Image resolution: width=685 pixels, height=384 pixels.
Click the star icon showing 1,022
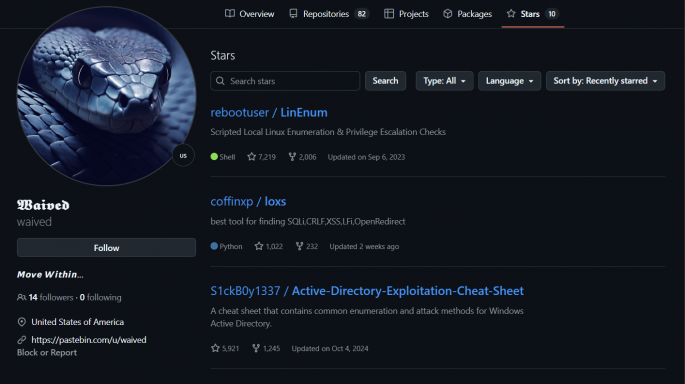click(x=259, y=246)
